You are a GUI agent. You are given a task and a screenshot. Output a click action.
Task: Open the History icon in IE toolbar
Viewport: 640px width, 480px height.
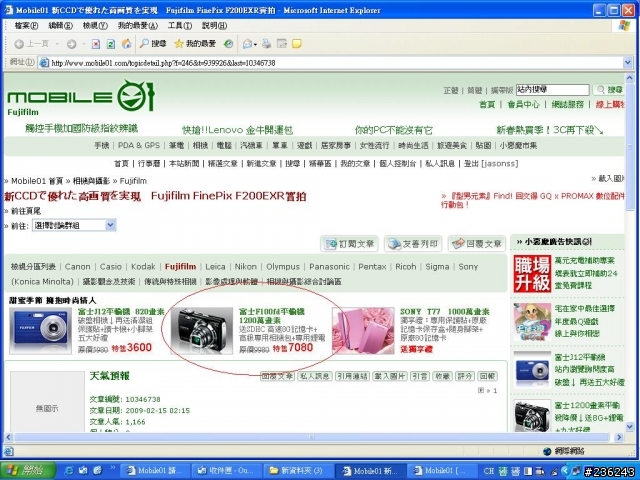tap(228, 44)
